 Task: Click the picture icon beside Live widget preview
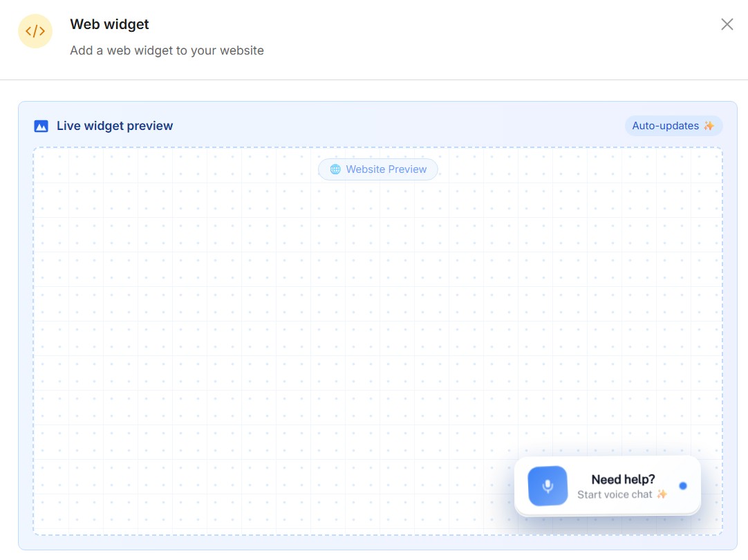pyautogui.click(x=41, y=127)
